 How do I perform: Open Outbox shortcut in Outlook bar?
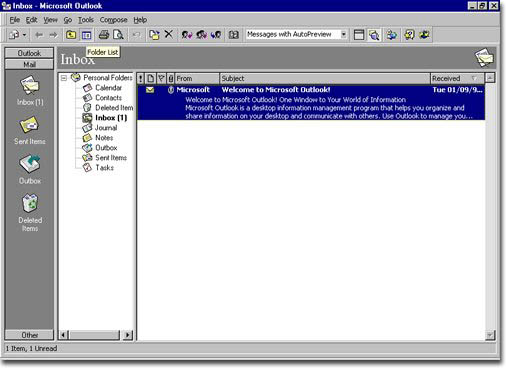[30, 169]
